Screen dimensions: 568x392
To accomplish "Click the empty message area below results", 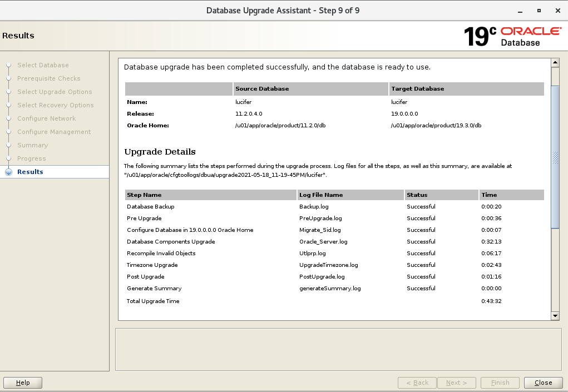I will (x=338, y=349).
